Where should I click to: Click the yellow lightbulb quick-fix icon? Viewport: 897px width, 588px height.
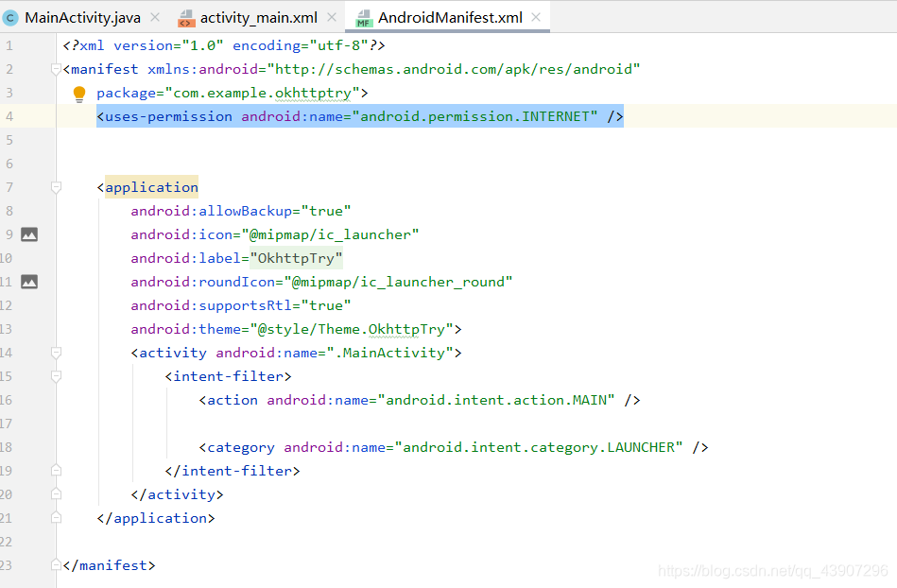click(x=79, y=94)
